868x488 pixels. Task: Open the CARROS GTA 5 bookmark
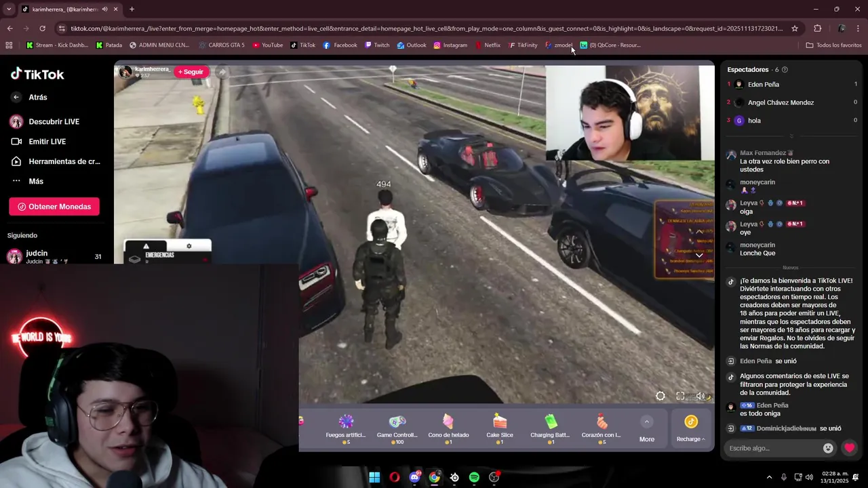(222, 45)
